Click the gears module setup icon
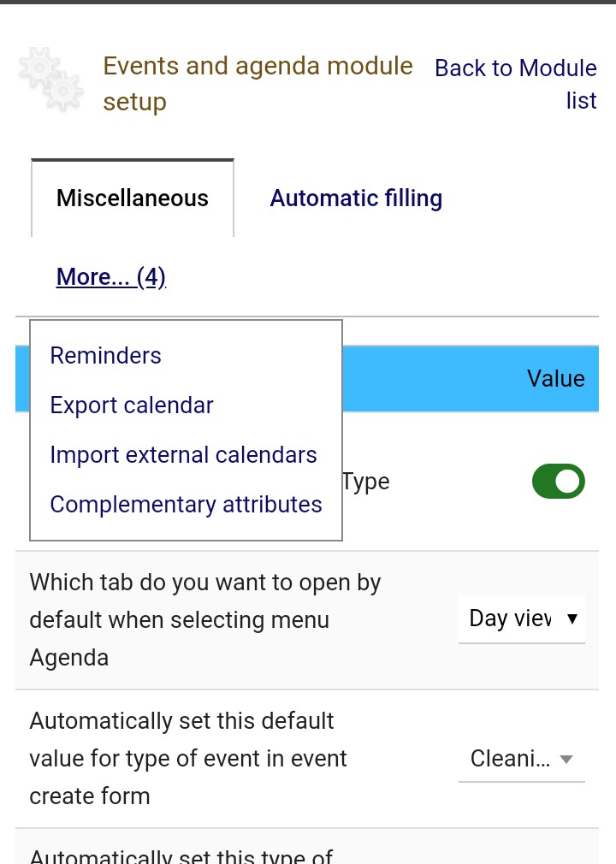This screenshot has width=616, height=864. pos(50,80)
